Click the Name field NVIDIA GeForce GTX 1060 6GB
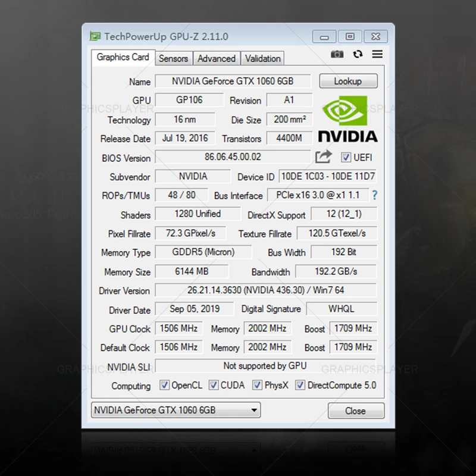This screenshot has width=476, height=476. 233,82
